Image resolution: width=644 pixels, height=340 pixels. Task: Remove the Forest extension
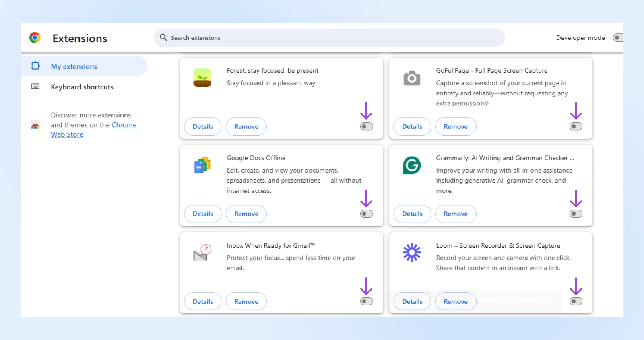[x=246, y=126]
